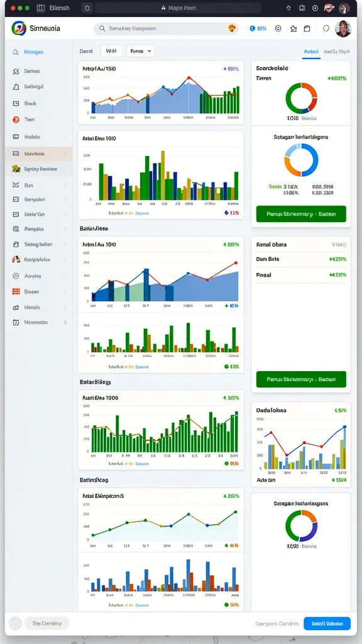Click the Wkt button in the toolbar
Image resolution: width=362 pixels, height=644 pixels.
[111, 51]
